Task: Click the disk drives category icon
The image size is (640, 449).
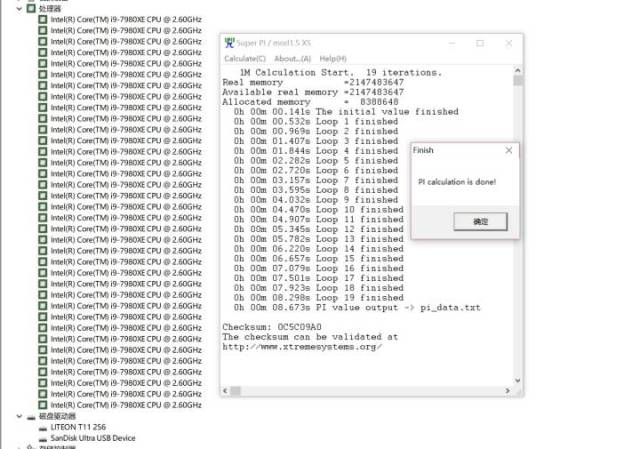Action: (31, 416)
